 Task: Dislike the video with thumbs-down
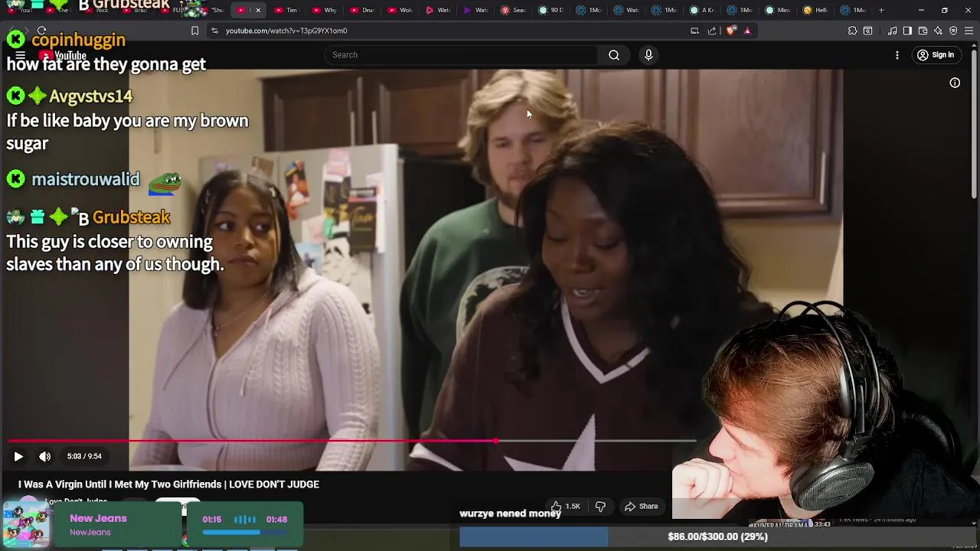(x=600, y=506)
